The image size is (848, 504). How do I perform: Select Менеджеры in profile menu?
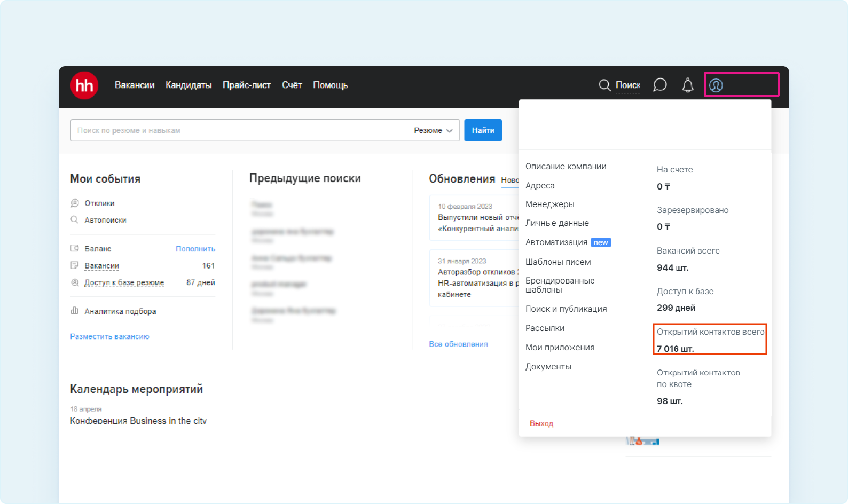point(550,204)
